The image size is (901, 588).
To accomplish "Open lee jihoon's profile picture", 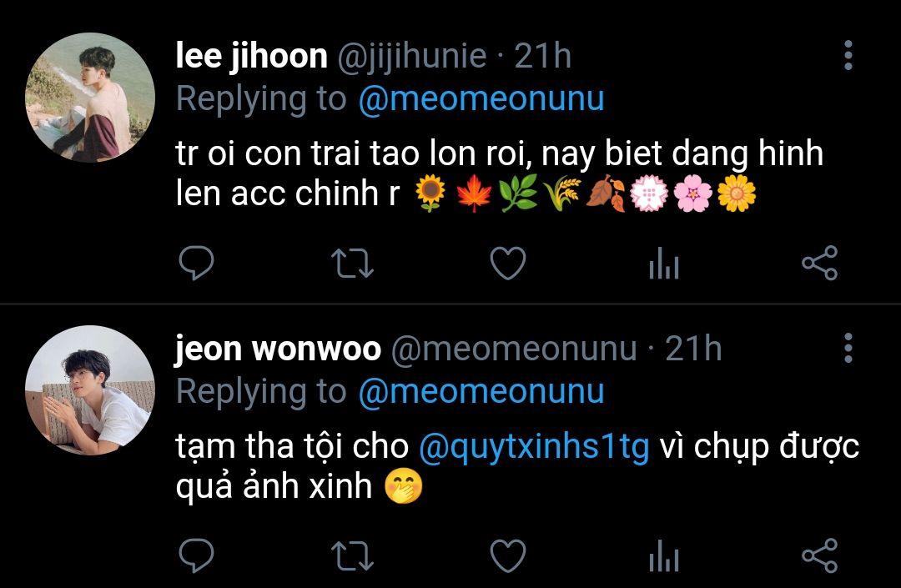I will 89,98.
